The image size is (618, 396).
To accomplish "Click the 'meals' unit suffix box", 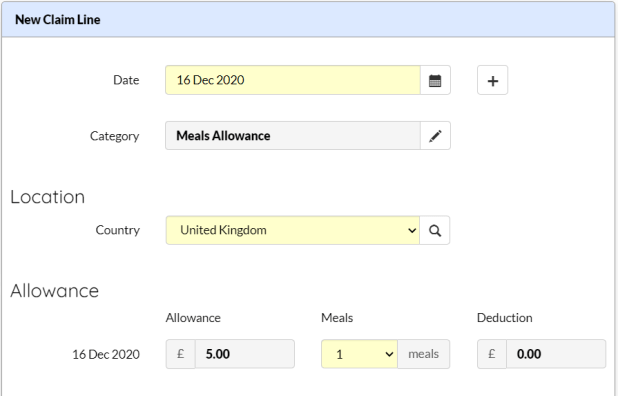I will (x=424, y=354).
